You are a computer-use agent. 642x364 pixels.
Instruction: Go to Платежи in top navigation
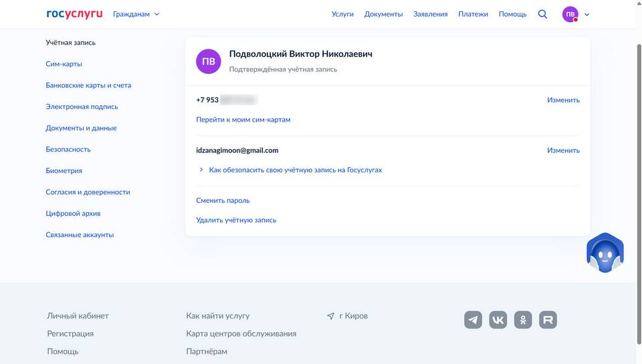pyautogui.click(x=473, y=14)
